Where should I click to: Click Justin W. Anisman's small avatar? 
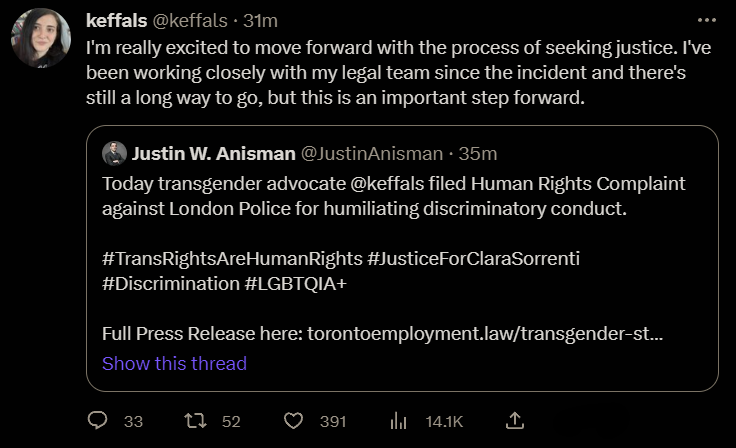click(114, 153)
